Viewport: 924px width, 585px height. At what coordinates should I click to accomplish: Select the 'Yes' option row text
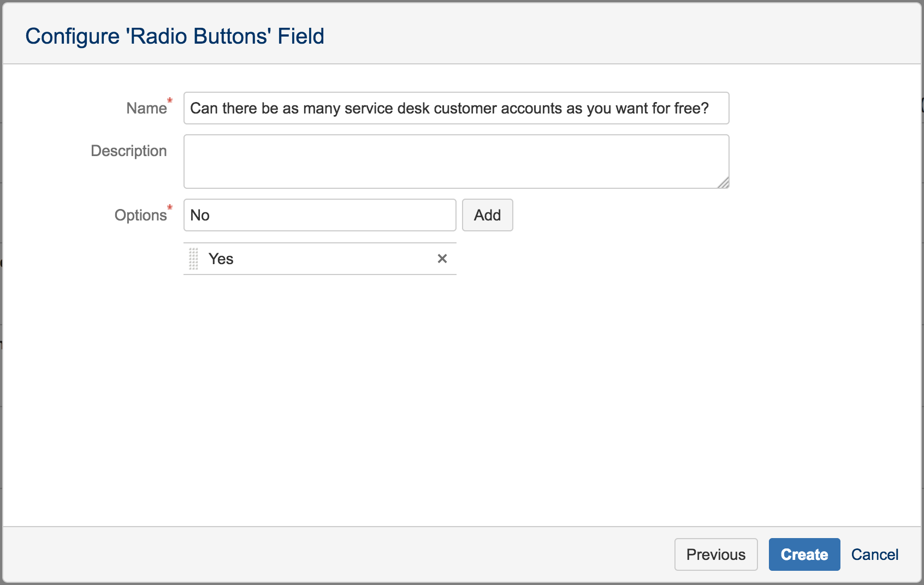coord(221,259)
